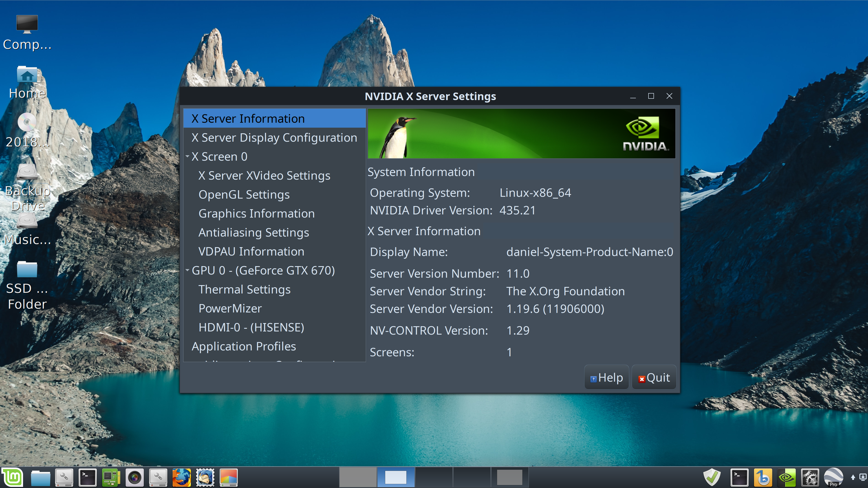Screen dimensions: 868x488
Task: Maximize the NVIDIA X Server Settings window
Action: click(x=651, y=96)
